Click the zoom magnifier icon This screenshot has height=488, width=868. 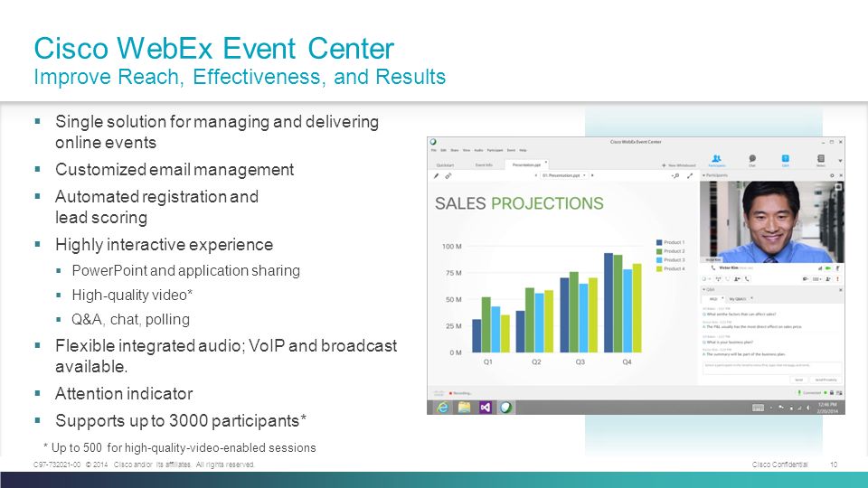pos(675,175)
